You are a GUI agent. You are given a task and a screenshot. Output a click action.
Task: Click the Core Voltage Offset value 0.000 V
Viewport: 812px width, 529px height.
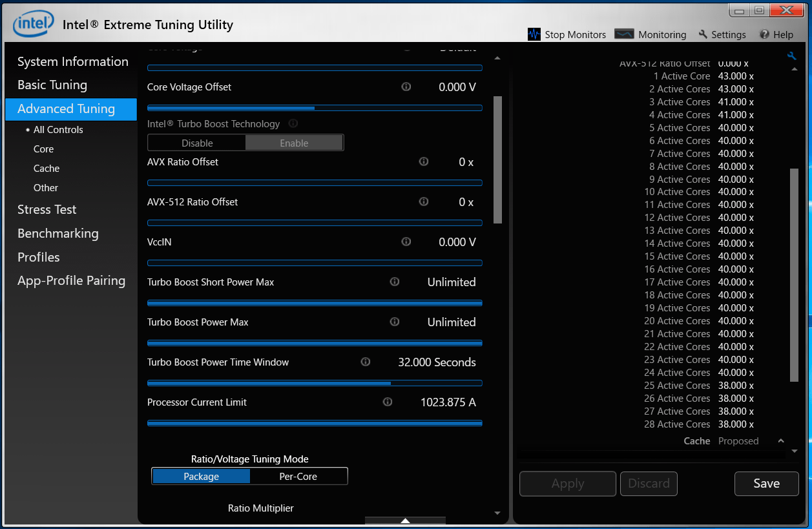[x=457, y=87]
